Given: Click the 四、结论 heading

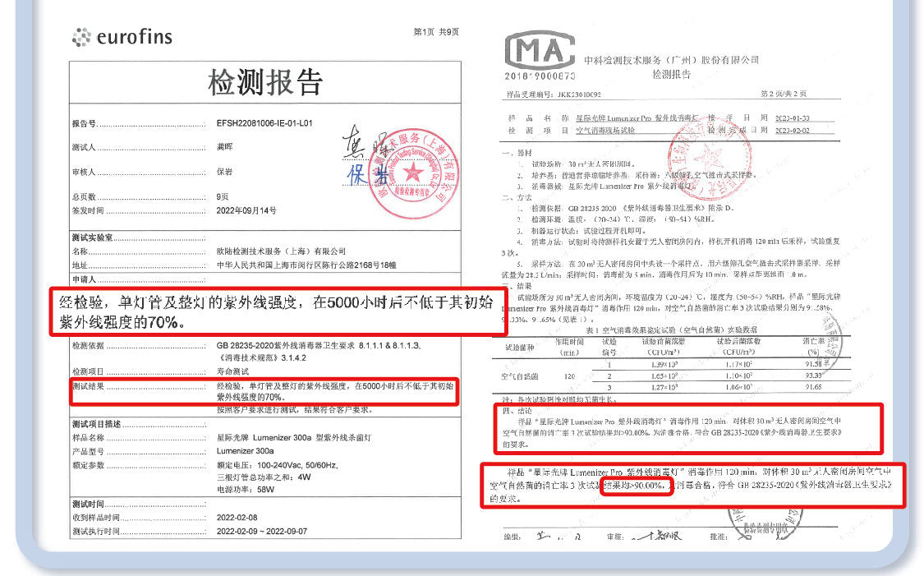Looking at the screenshot, I should 517,411.
